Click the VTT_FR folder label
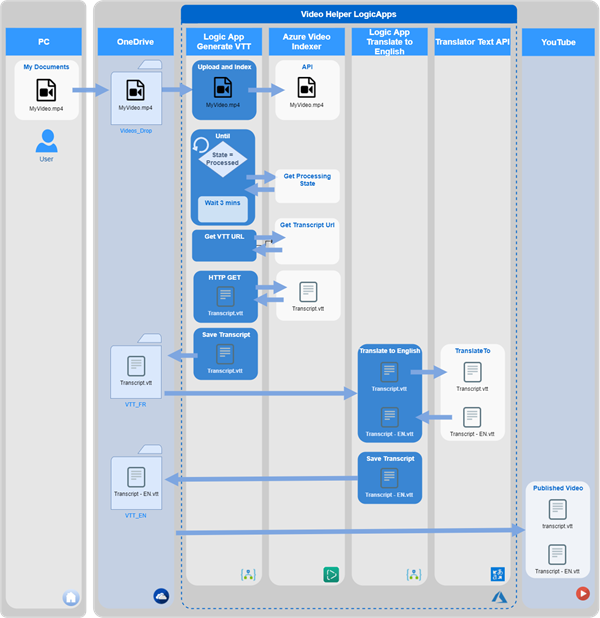The width and height of the screenshot is (600, 618). point(136,404)
